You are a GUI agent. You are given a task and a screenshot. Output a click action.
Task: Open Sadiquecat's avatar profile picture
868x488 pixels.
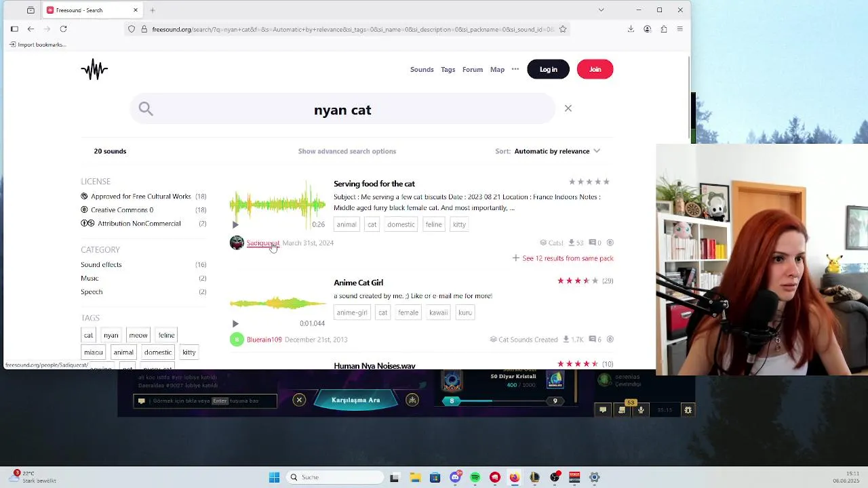(x=237, y=243)
